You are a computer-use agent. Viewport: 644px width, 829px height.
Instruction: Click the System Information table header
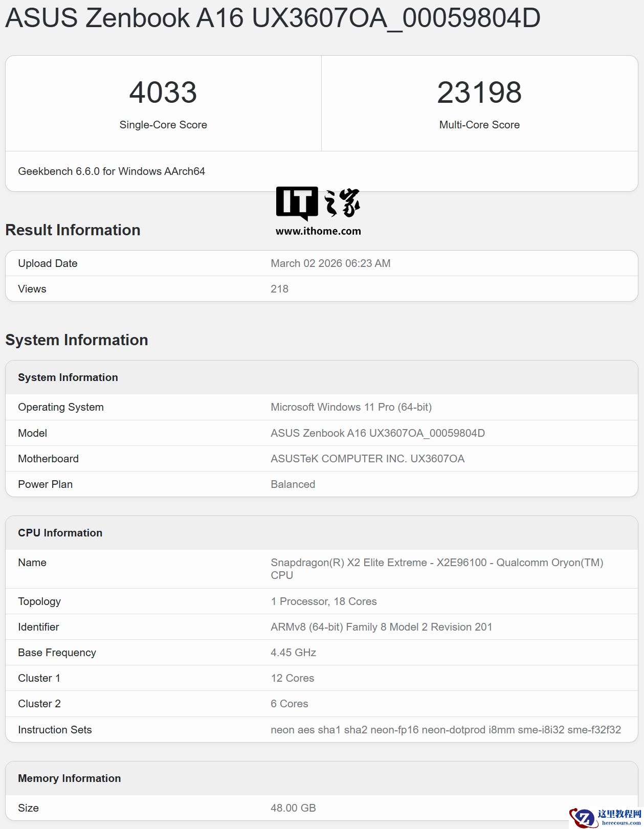click(68, 377)
